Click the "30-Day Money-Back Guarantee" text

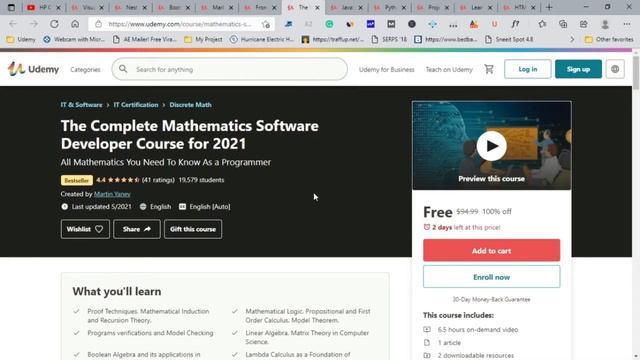coord(491,299)
